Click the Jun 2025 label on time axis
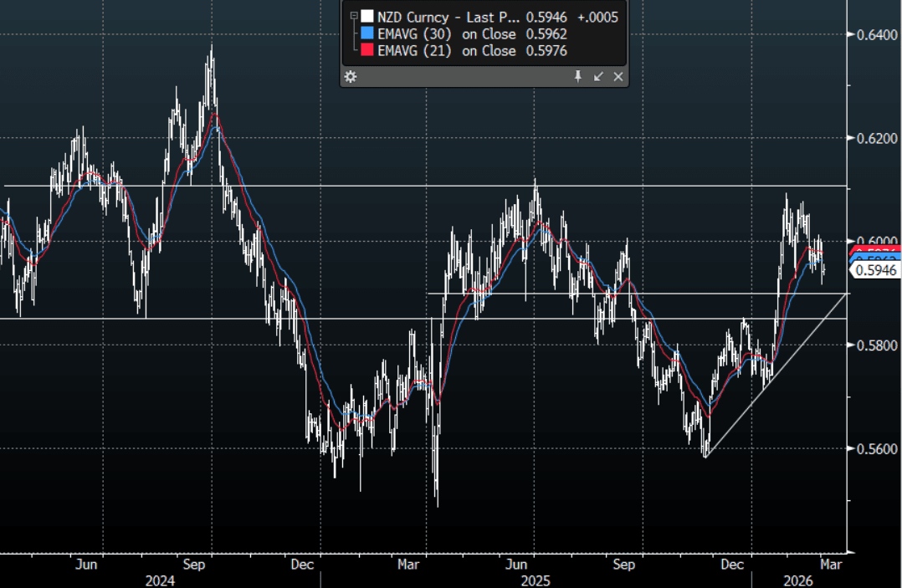 coord(516,565)
